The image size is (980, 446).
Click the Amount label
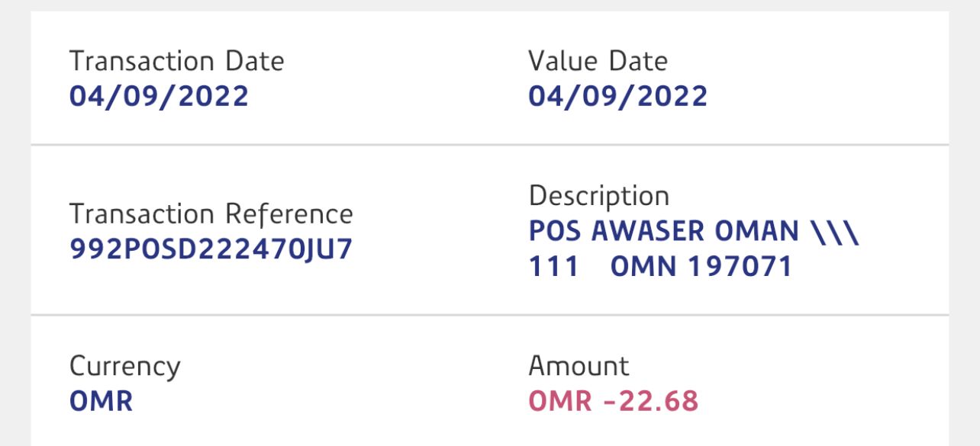coord(579,366)
